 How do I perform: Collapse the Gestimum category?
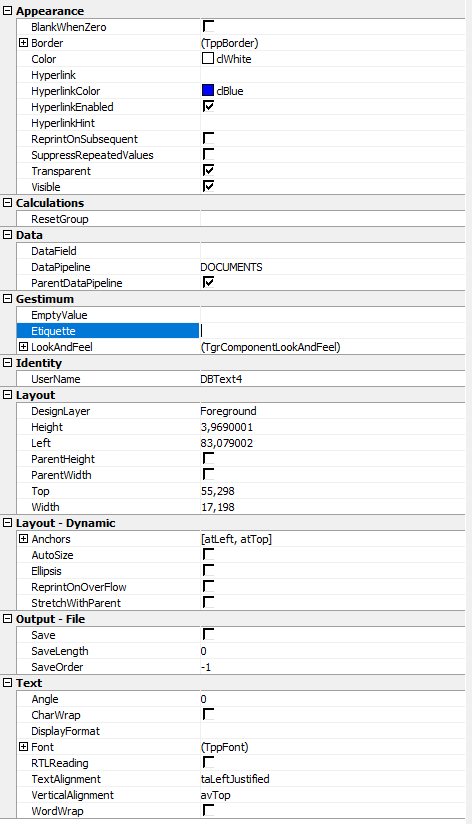pyautogui.click(x=7, y=298)
